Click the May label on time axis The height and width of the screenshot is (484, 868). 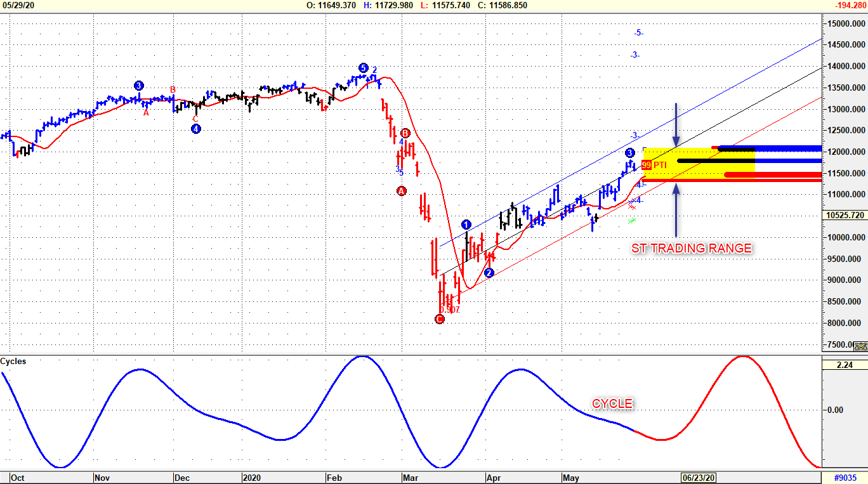(572, 478)
